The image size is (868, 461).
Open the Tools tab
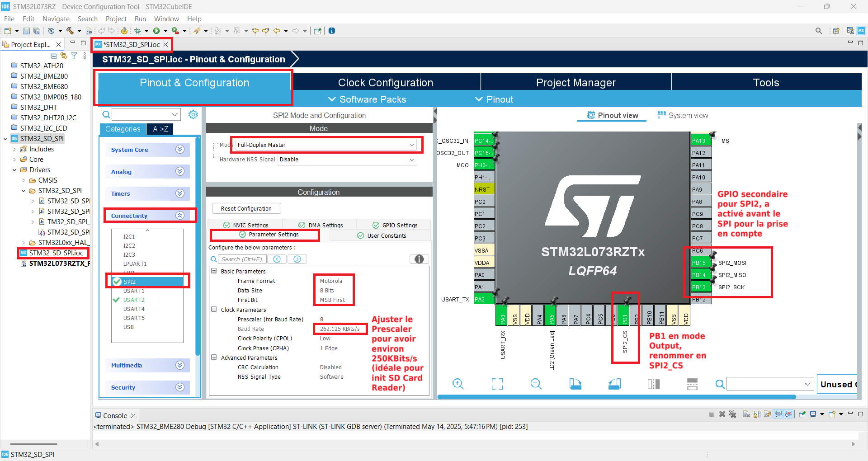click(x=766, y=83)
